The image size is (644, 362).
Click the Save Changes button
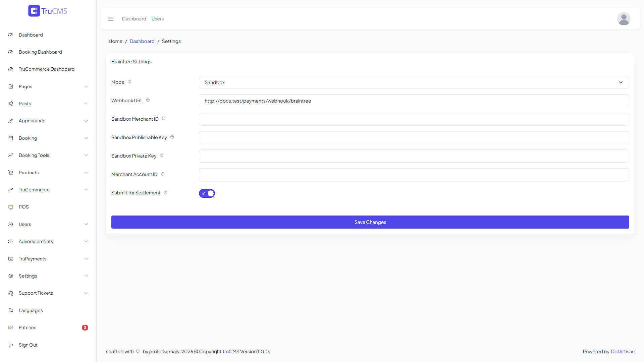pyautogui.click(x=370, y=222)
